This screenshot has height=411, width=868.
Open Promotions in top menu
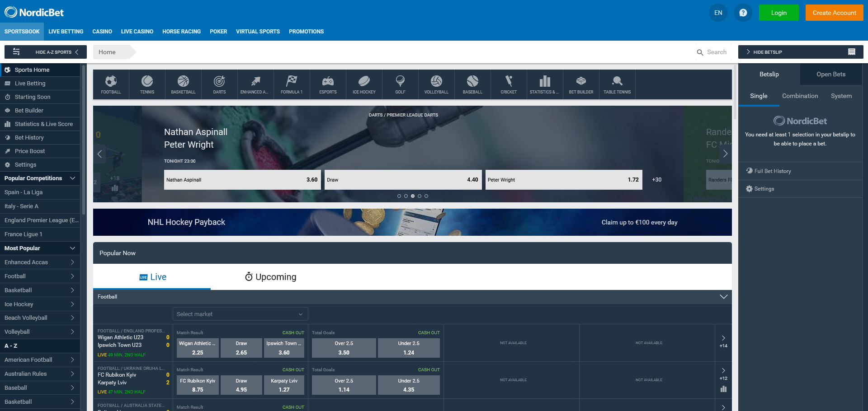[x=306, y=32]
